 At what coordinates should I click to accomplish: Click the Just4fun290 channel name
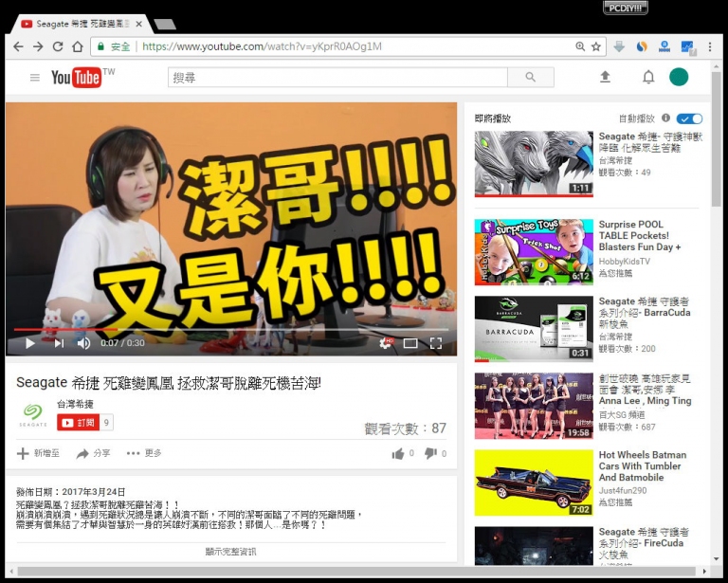point(622,491)
